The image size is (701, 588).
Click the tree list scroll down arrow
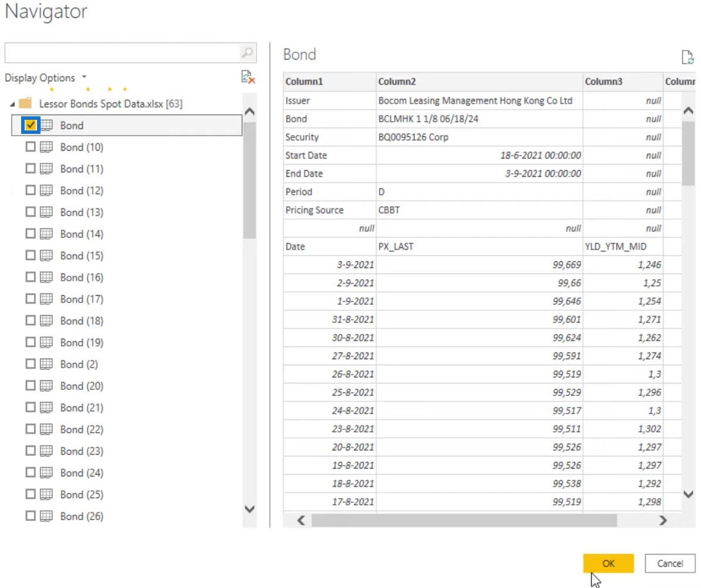tap(250, 509)
